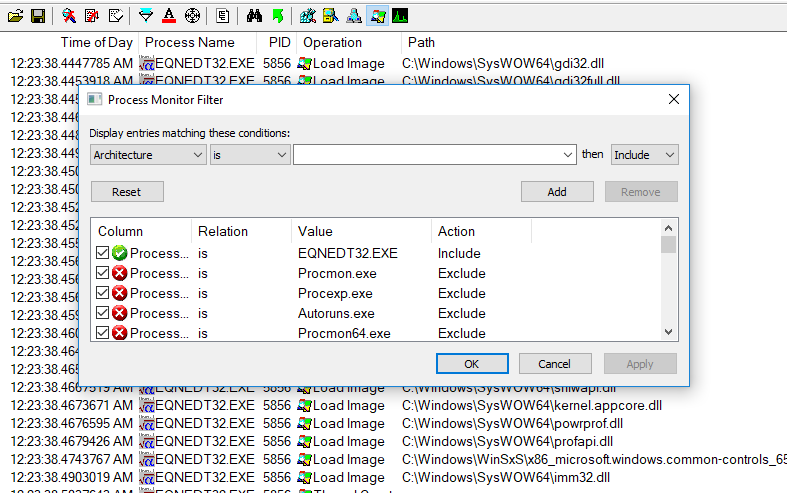This screenshot has height=493, width=787.
Task: Click the Remove button
Action: point(641,192)
